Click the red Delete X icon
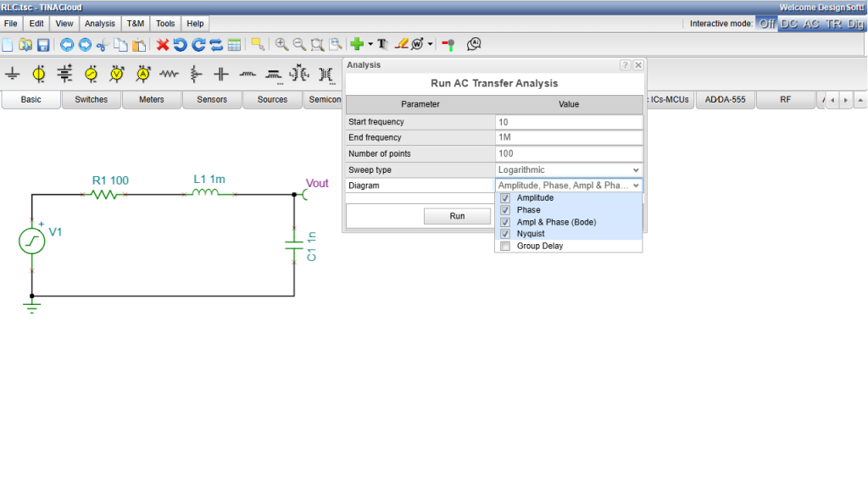 pyautogui.click(x=162, y=45)
